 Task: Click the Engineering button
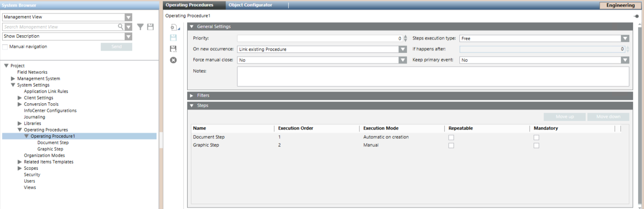[x=620, y=5]
